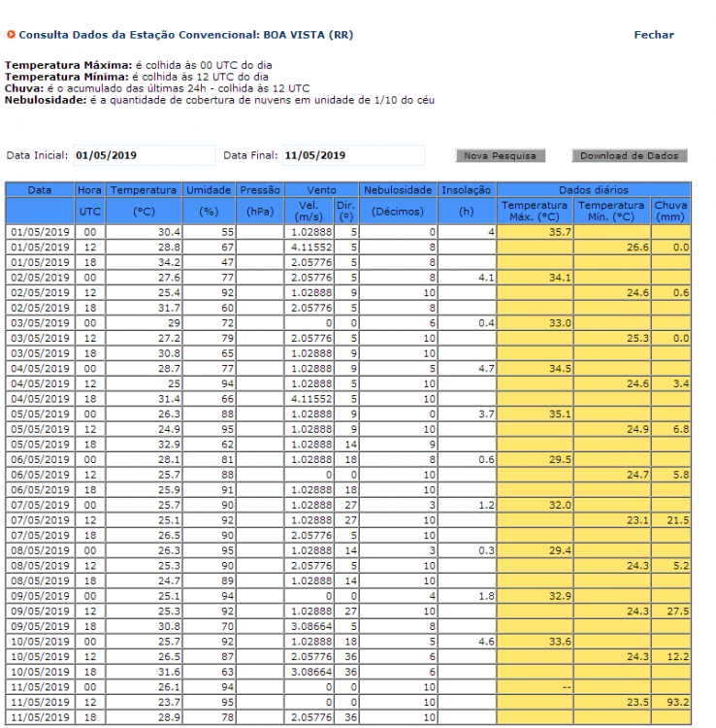
Task: Click the Hora column header
Action: pos(89,190)
